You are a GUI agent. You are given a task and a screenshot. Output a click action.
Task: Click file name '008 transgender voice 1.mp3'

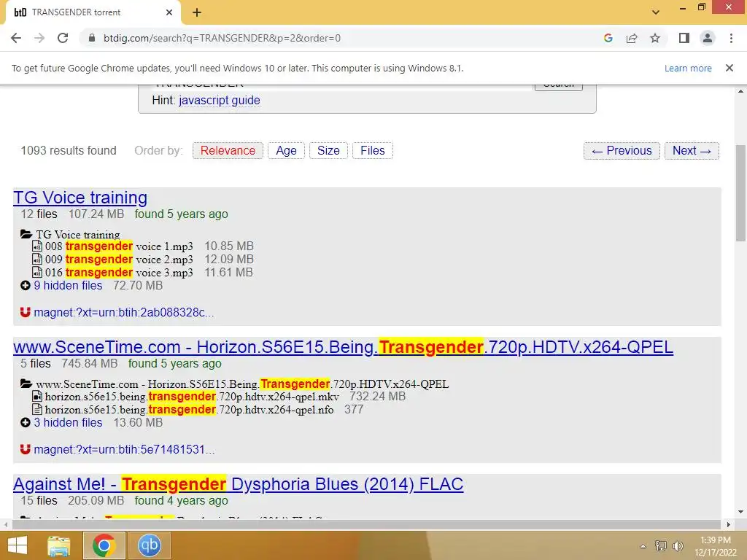click(x=119, y=246)
